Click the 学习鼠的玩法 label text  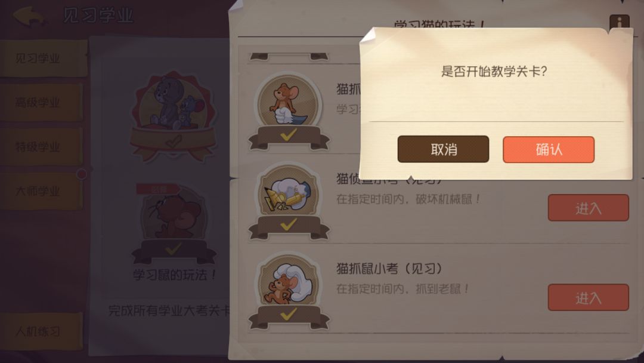[x=175, y=275]
